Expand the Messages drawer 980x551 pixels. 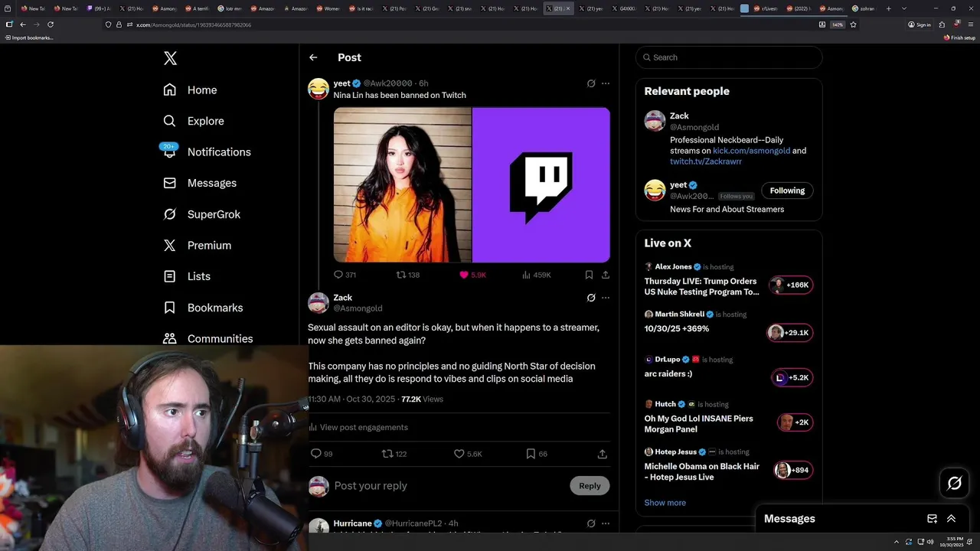pyautogui.click(x=951, y=518)
